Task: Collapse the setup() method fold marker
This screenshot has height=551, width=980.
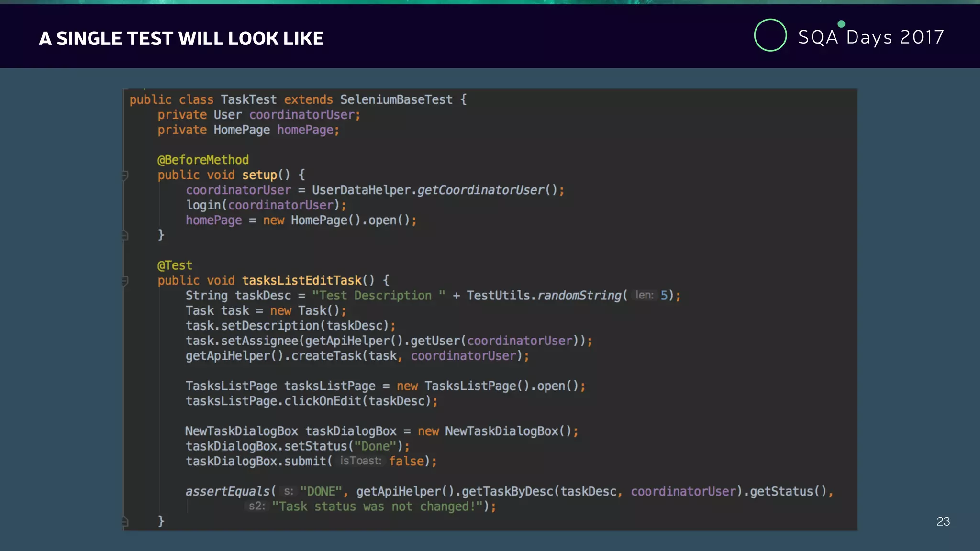Action: coord(125,176)
